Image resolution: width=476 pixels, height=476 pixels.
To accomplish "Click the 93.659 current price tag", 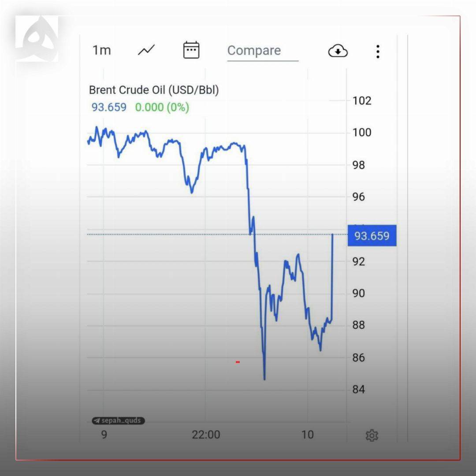I will [372, 236].
